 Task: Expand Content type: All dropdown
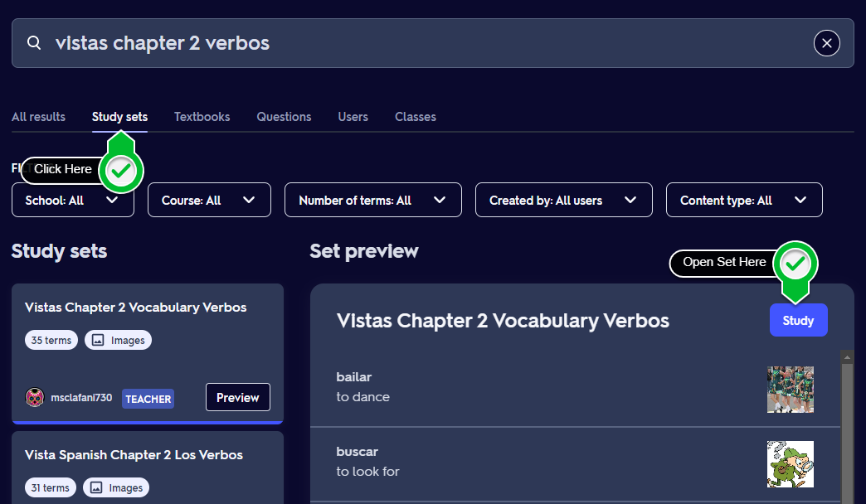pyautogui.click(x=743, y=201)
